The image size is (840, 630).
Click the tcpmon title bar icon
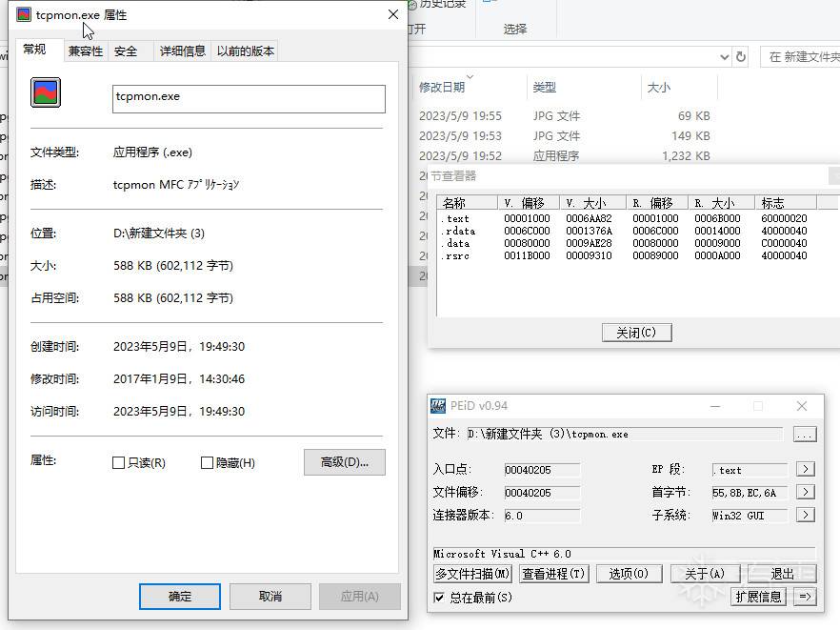pos(24,14)
